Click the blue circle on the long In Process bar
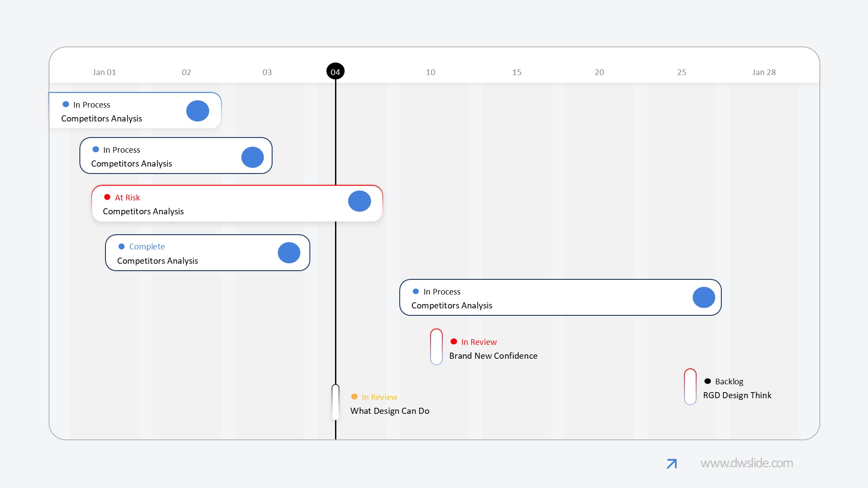Screen dimensions: 868x488 [704, 298]
